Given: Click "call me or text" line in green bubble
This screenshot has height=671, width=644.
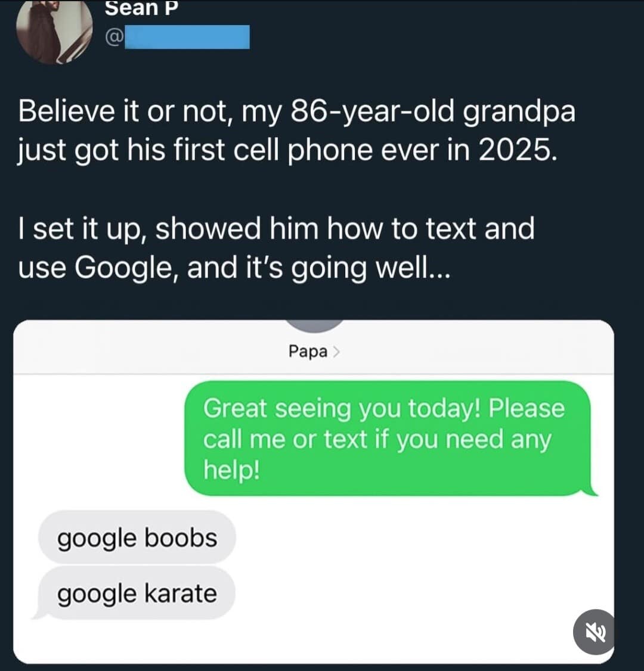Looking at the screenshot, I should (x=377, y=440).
